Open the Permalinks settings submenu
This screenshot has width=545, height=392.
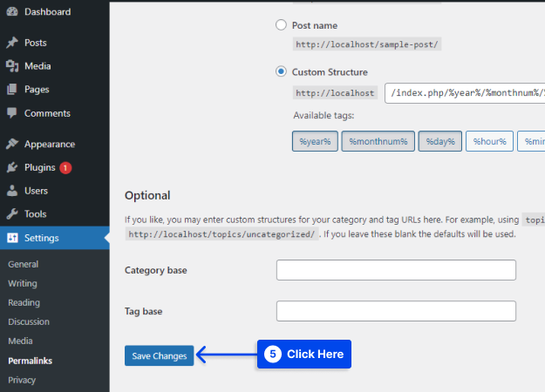[31, 361]
